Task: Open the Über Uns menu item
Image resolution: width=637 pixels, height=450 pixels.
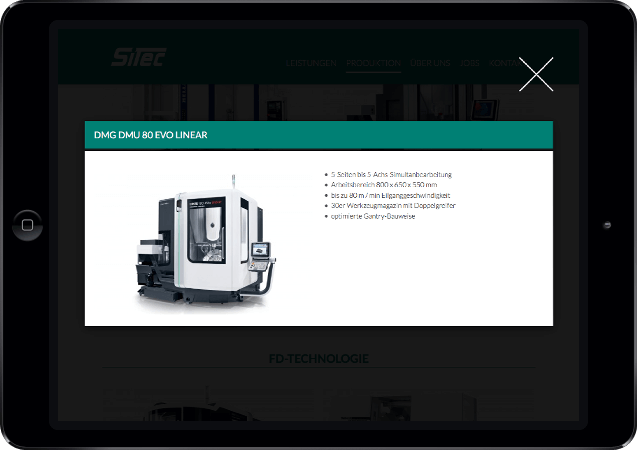Action: tap(430, 63)
